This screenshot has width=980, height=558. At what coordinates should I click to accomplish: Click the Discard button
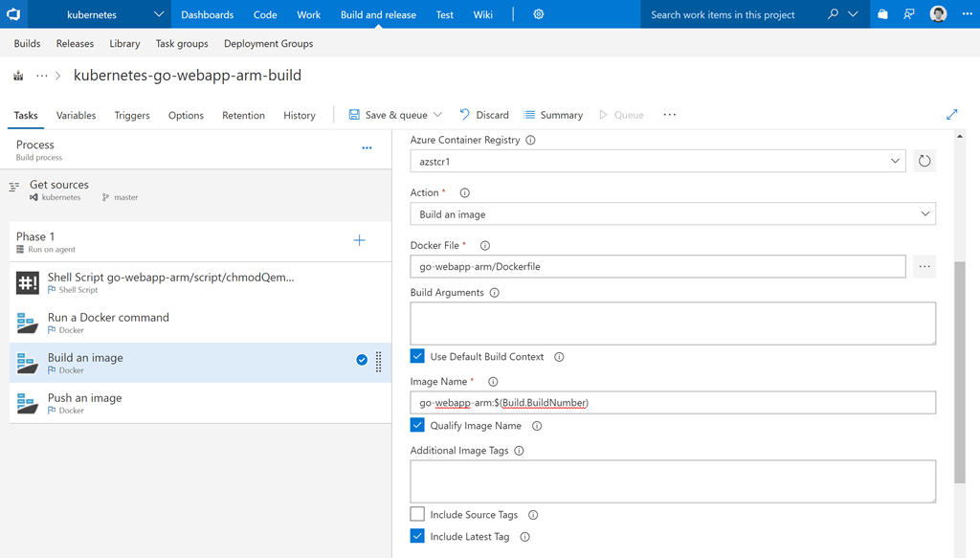484,115
